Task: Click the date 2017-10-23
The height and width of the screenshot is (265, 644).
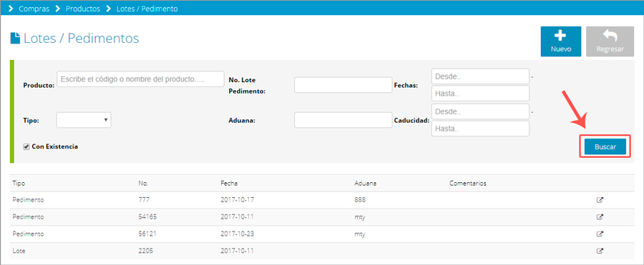Action: point(238,234)
